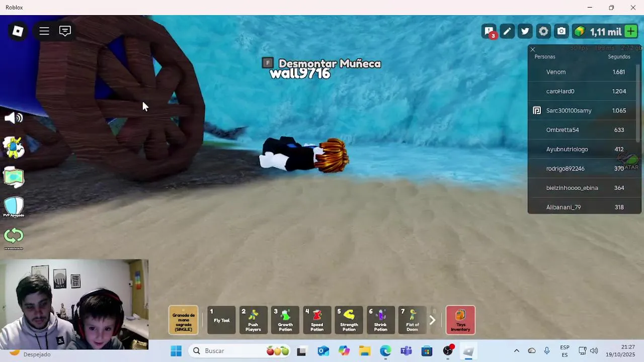The height and width of the screenshot is (362, 644).
Task: Click the Segundos column header
Action: (619, 57)
